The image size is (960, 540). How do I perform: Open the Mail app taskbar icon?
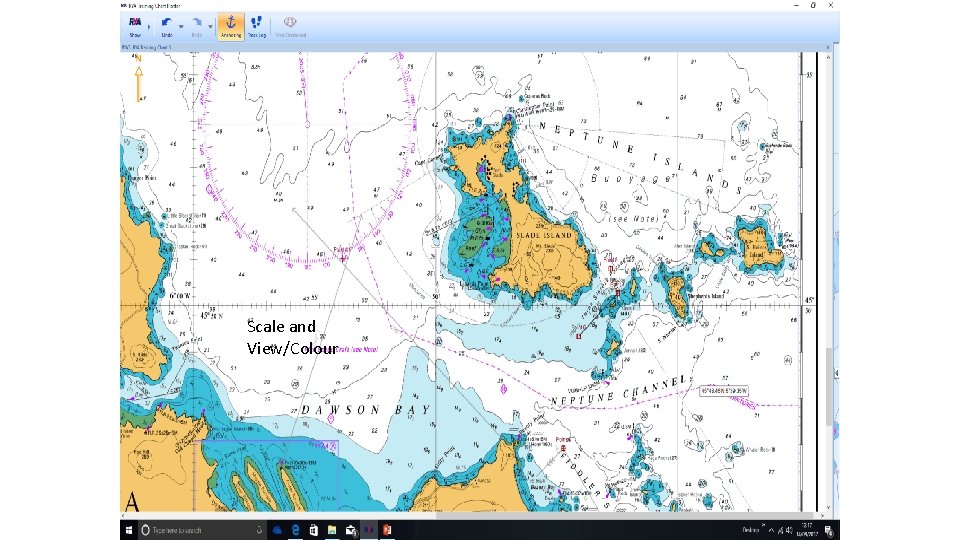[x=351, y=530]
